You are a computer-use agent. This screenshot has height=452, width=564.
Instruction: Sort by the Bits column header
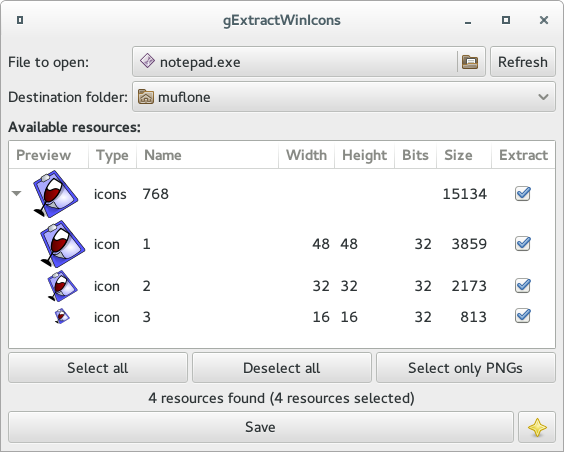(x=415, y=155)
